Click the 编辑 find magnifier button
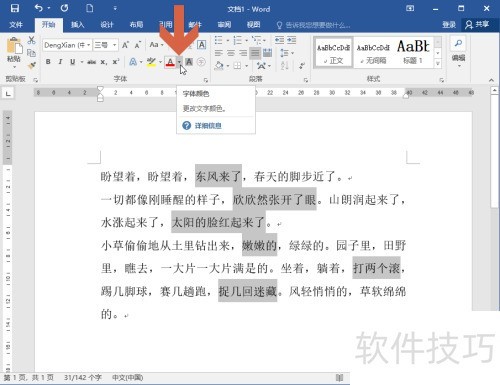Screen dimensions: 500x385 [x=458, y=50]
